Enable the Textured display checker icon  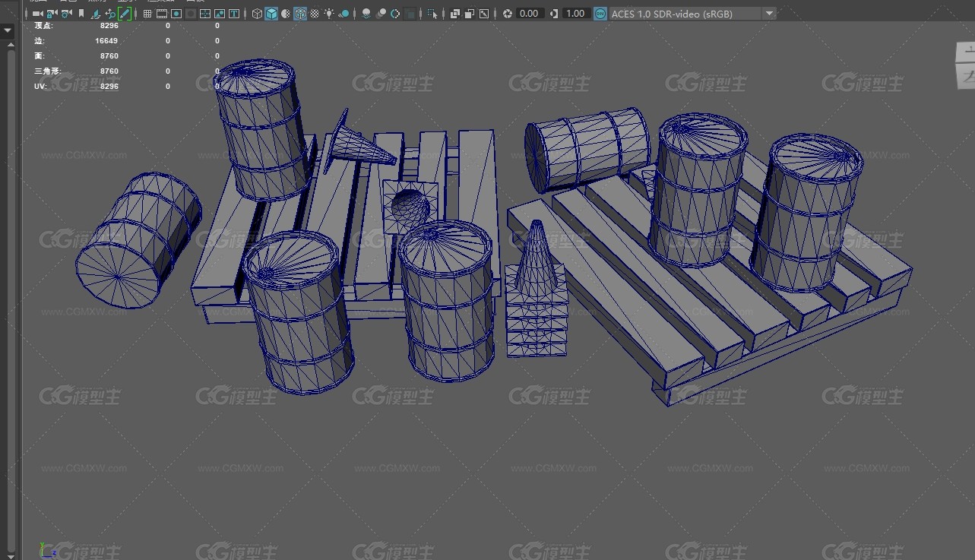pyautogui.click(x=315, y=14)
